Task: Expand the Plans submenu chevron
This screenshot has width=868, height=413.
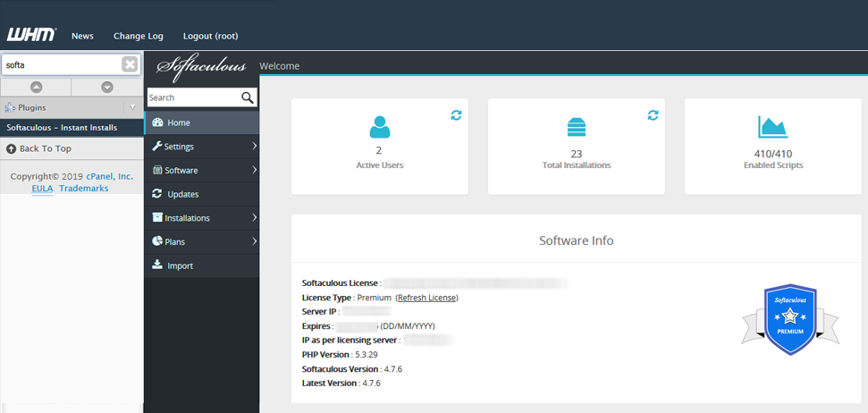Action: [x=254, y=241]
